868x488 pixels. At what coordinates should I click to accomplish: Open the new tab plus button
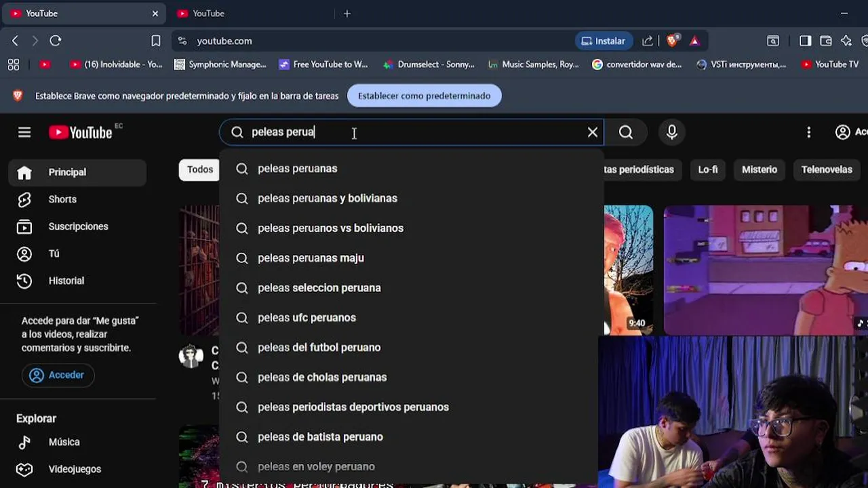point(347,14)
